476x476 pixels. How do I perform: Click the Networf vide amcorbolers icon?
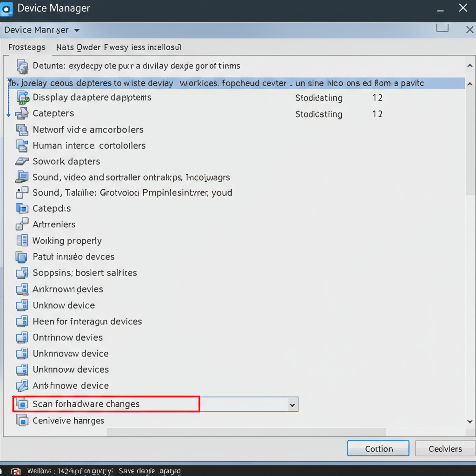pyautogui.click(x=22, y=130)
